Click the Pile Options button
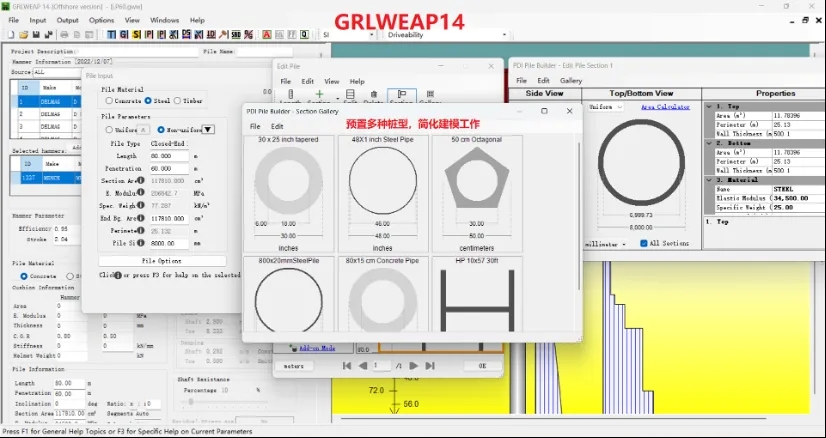The height and width of the screenshot is (438, 826). (x=161, y=261)
